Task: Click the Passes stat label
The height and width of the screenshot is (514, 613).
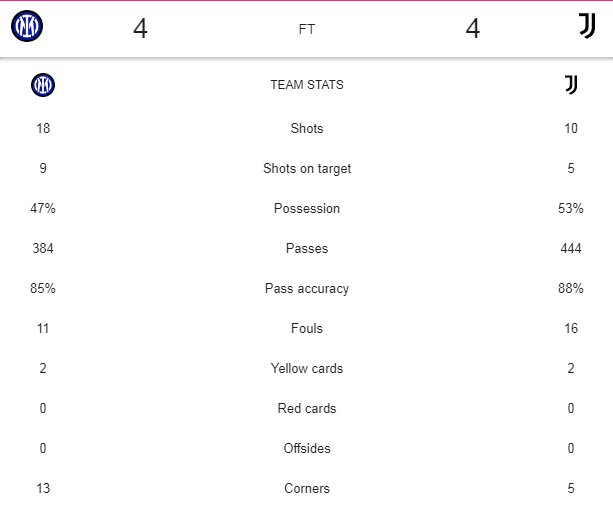Action: 307,249
